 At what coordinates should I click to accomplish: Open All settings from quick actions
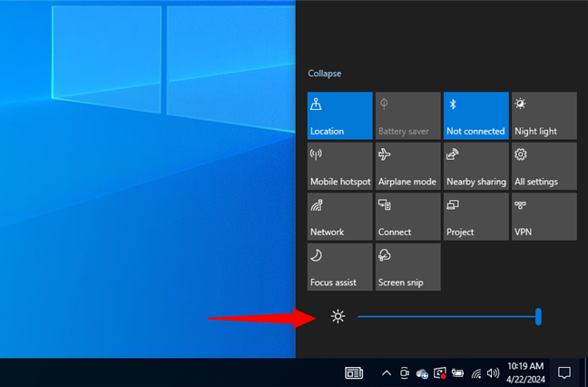tap(544, 166)
